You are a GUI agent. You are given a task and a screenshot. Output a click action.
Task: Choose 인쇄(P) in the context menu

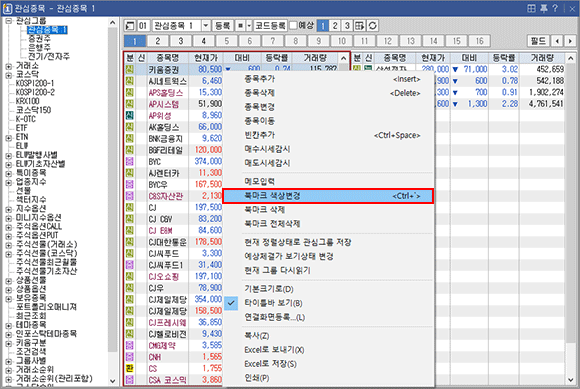328,378
